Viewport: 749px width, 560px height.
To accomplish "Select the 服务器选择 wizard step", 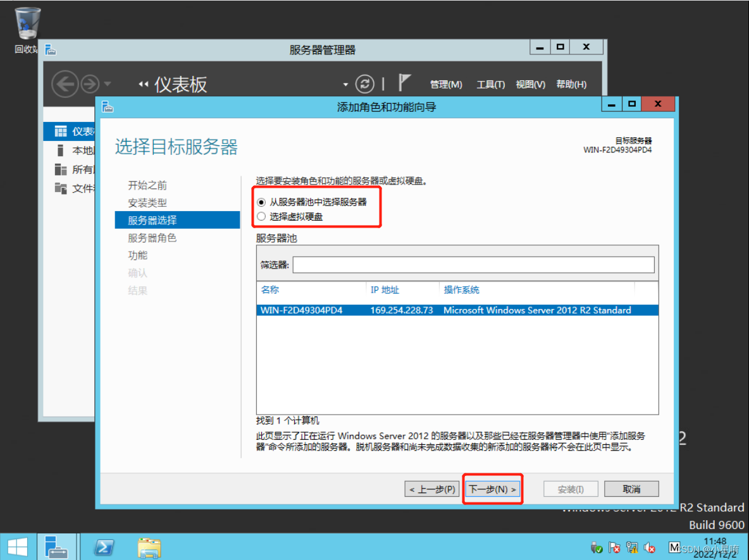I will tap(177, 220).
